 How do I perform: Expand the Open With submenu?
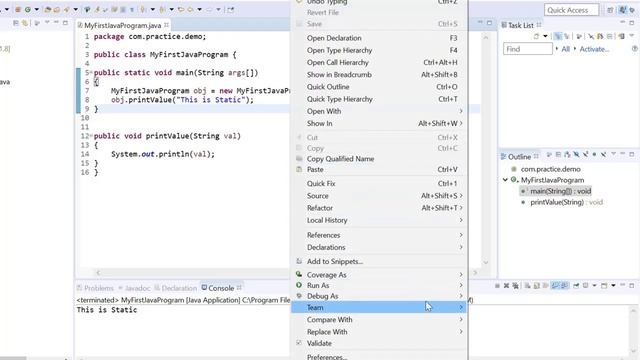coord(461,111)
